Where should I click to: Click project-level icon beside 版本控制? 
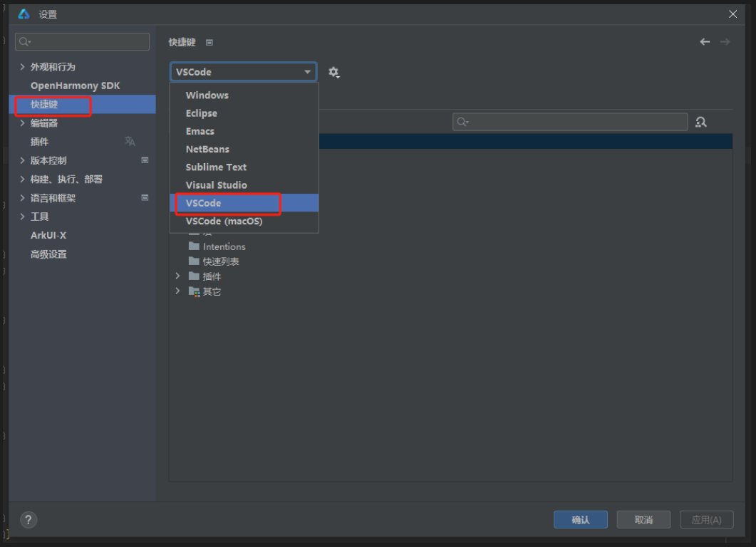[145, 160]
